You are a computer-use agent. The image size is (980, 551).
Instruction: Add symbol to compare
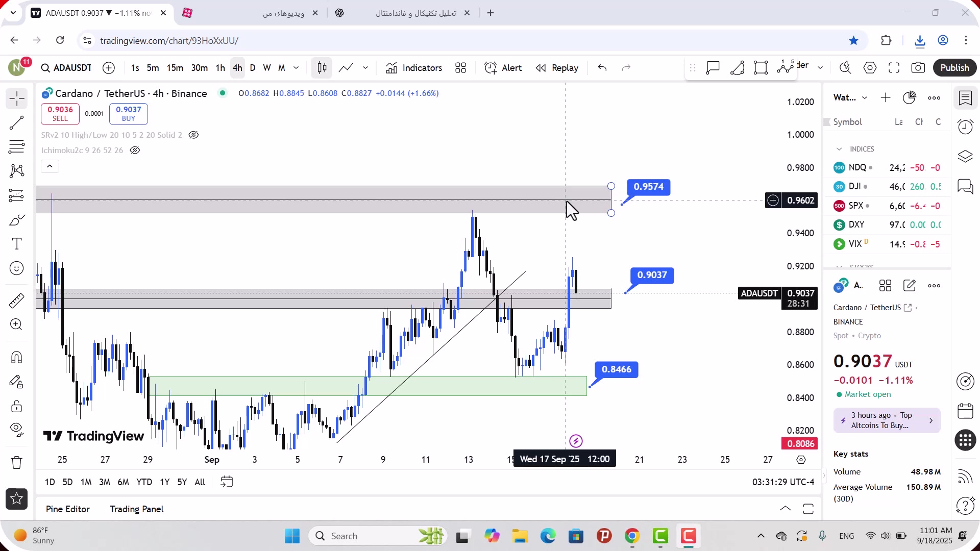(109, 68)
